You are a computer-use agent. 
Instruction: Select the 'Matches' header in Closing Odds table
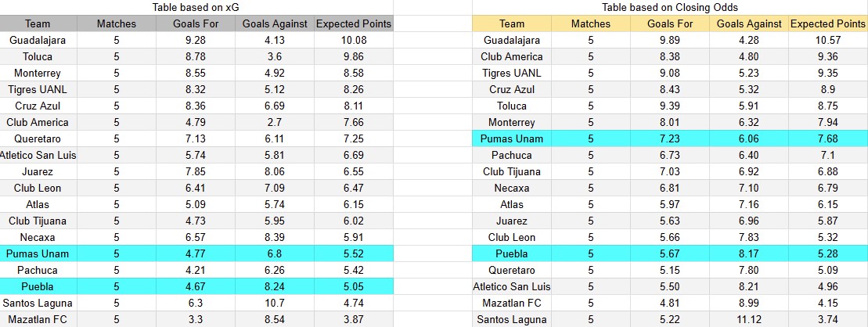tap(591, 23)
